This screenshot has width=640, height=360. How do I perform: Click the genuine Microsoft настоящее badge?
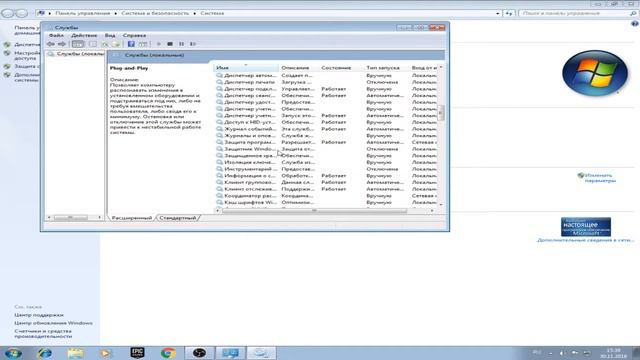point(586,227)
